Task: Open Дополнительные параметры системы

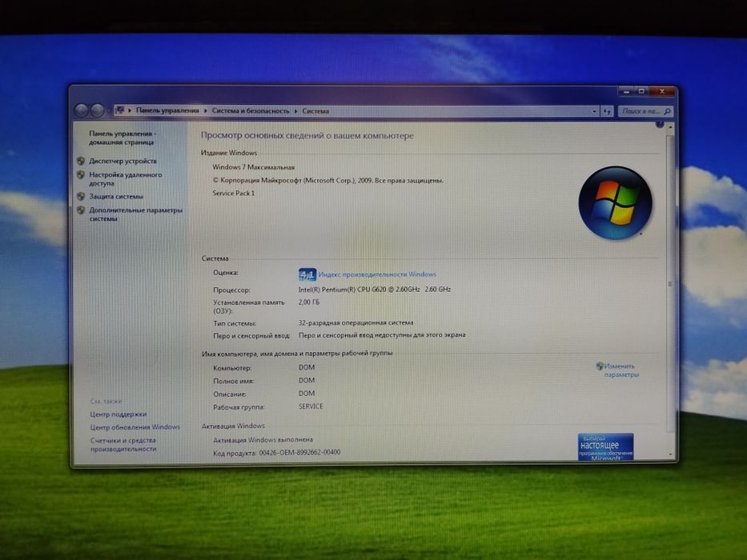Action: coord(136,214)
